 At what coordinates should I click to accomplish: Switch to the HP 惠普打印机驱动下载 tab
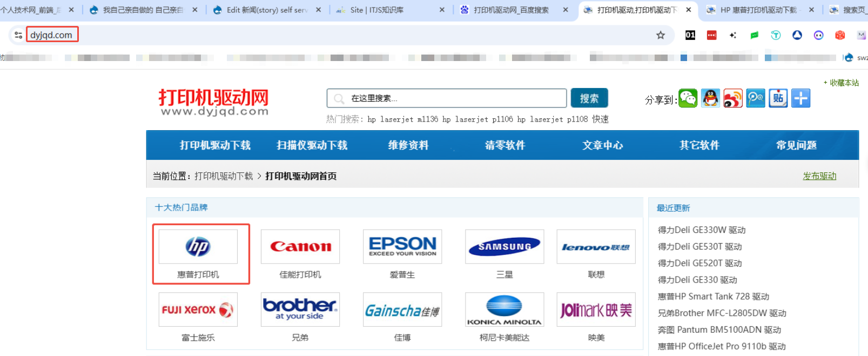(761, 10)
